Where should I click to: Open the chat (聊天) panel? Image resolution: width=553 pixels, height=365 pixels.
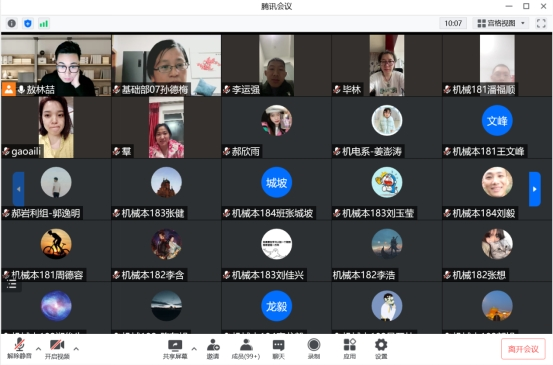point(279,349)
